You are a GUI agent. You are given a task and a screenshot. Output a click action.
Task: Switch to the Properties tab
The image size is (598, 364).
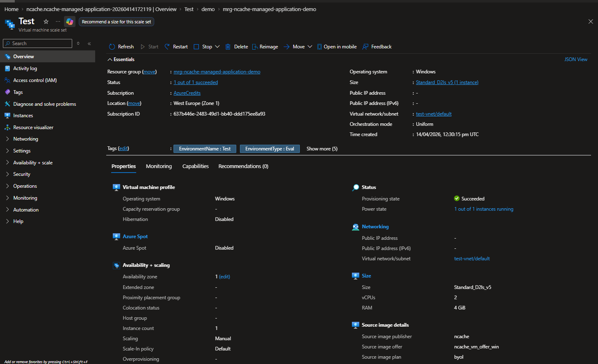[x=123, y=166]
